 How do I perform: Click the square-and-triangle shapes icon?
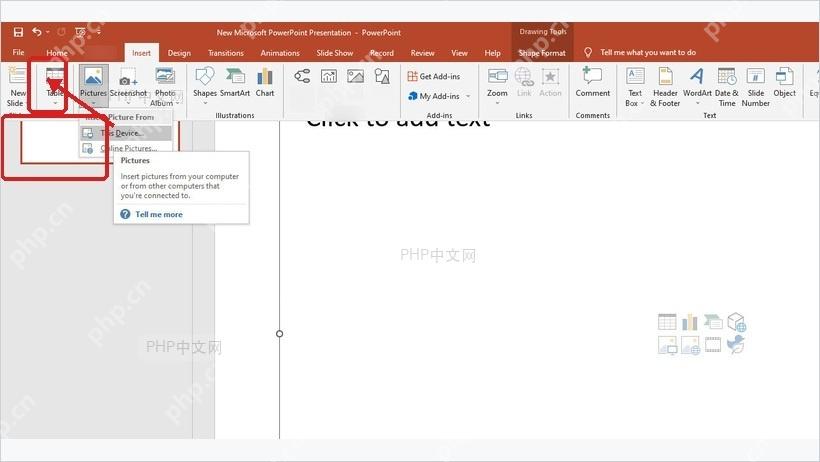point(382,76)
